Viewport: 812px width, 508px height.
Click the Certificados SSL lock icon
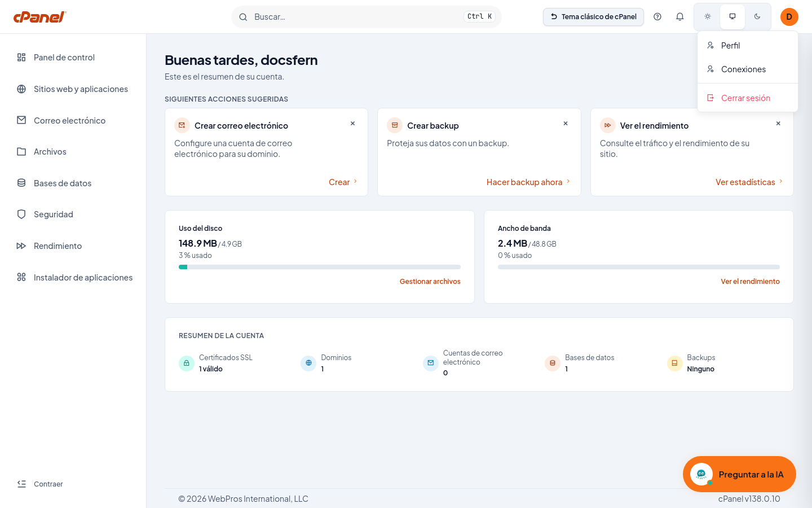[187, 364]
